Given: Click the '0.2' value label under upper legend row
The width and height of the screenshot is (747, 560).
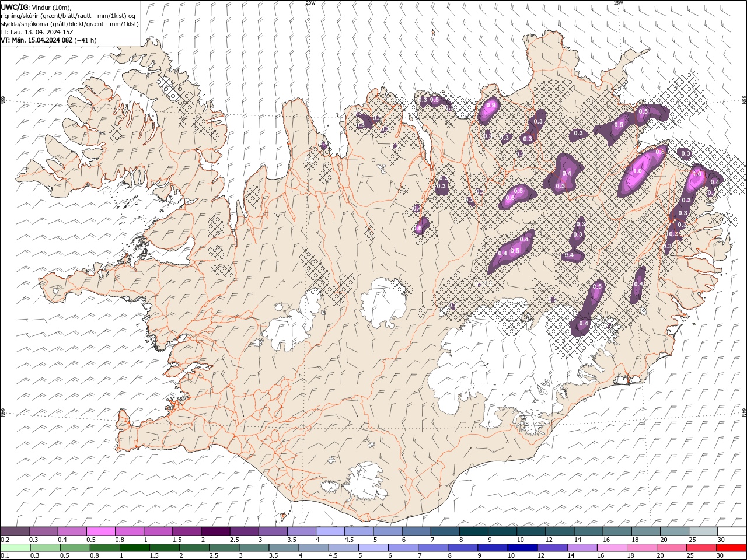Looking at the screenshot, I should 5,540.
